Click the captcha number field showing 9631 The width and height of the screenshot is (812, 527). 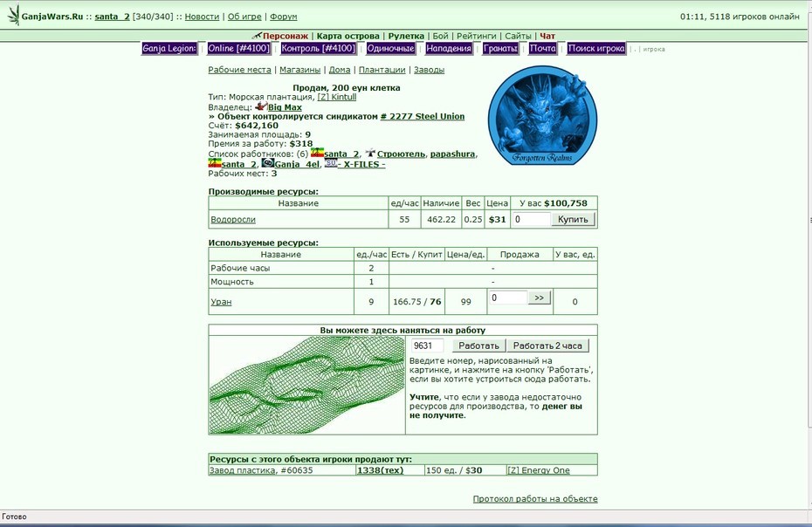(x=428, y=346)
